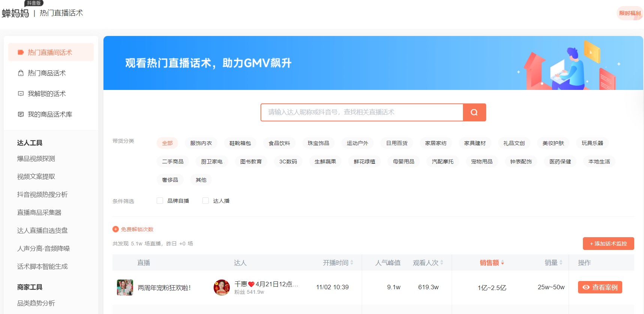Select the 全部 category filter
This screenshot has height=314, width=644.
(x=167, y=143)
